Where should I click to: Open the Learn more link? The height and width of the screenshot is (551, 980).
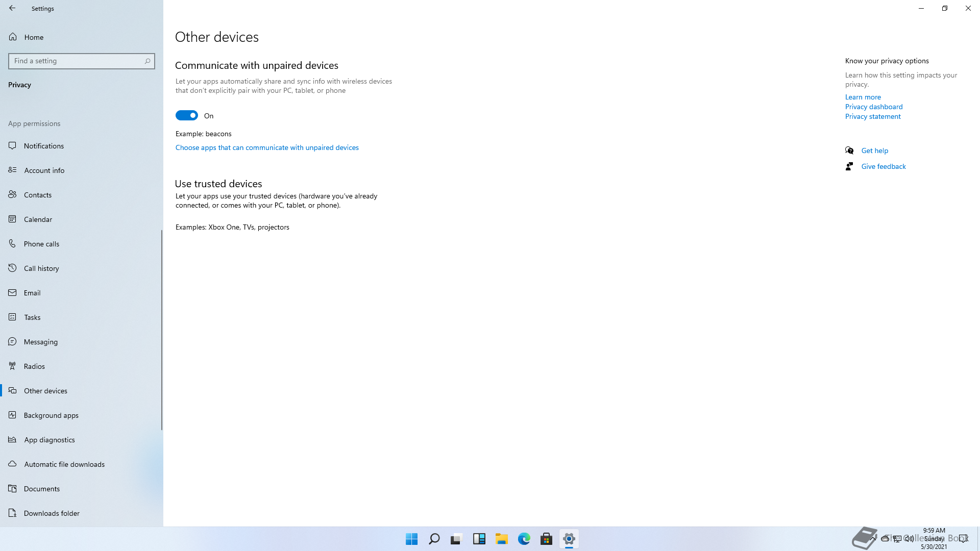(863, 97)
